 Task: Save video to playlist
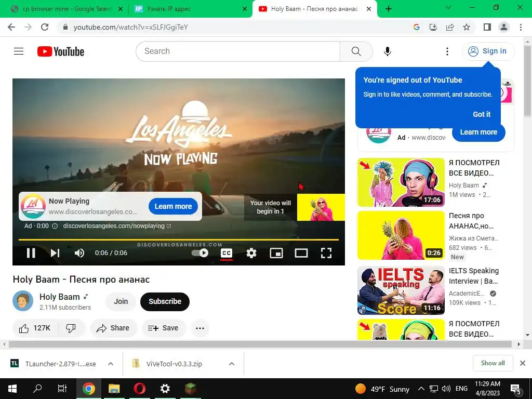pos(163,328)
